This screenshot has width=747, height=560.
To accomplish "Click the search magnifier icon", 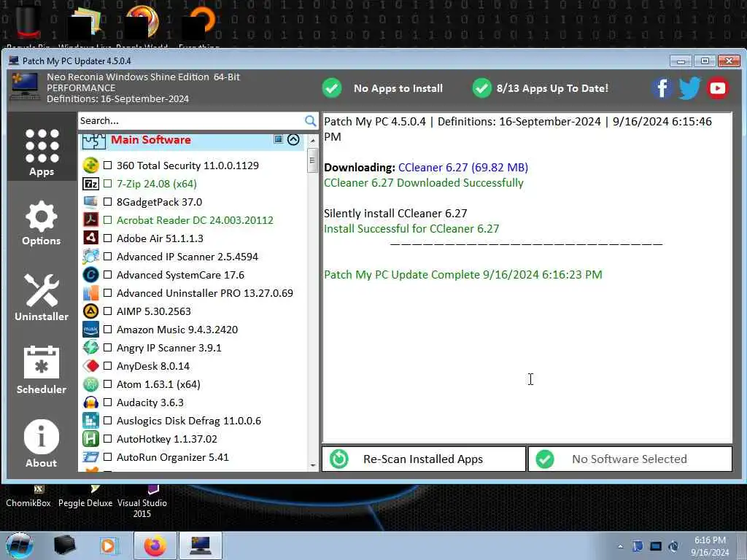I will tap(310, 121).
